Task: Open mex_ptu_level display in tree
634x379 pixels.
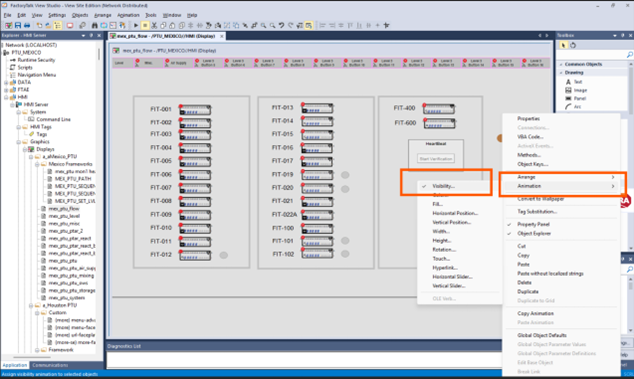Action: pyautogui.click(x=64, y=216)
